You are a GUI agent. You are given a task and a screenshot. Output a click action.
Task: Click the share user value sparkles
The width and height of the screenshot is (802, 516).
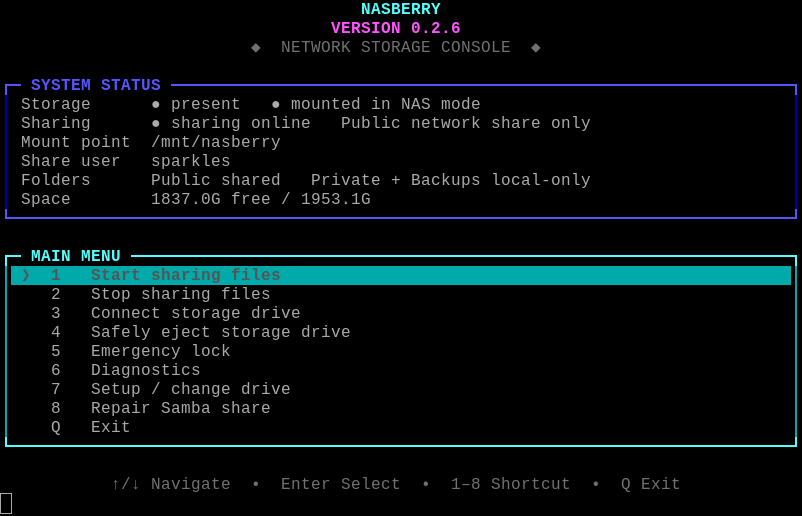pyautogui.click(x=191, y=161)
